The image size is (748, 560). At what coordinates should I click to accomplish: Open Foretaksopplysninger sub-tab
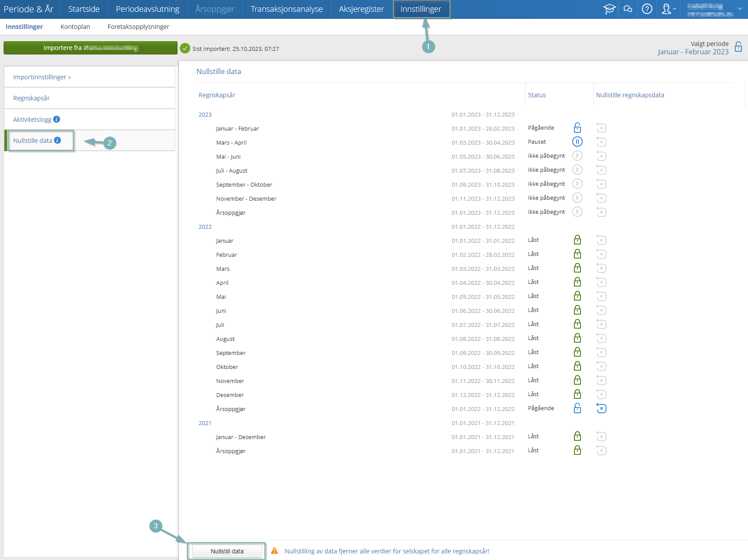pyautogui.click(x=138, y=27)
